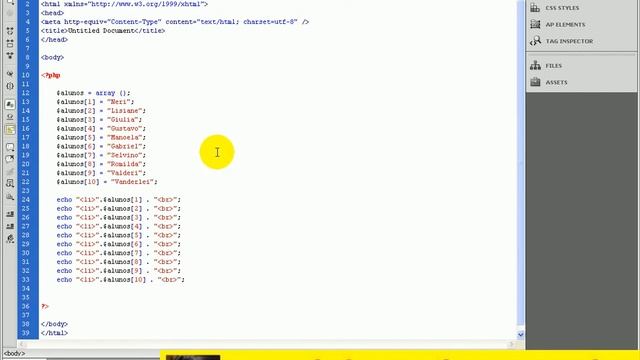
Task: Click the greyed-out Show Code Navigator icon
Action: click(x=10, y=13)
